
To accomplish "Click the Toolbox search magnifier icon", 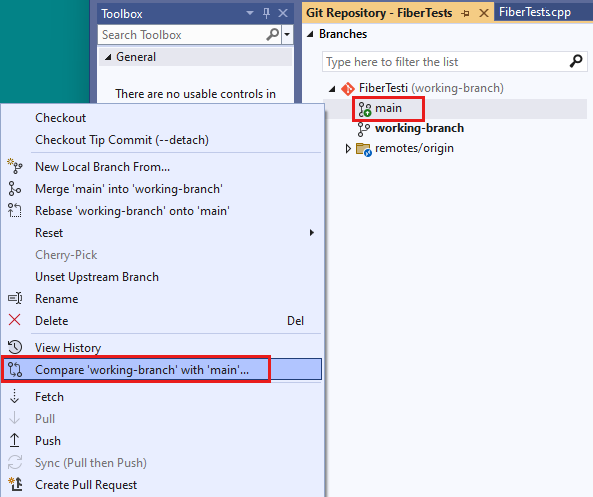I will [273, 34].
